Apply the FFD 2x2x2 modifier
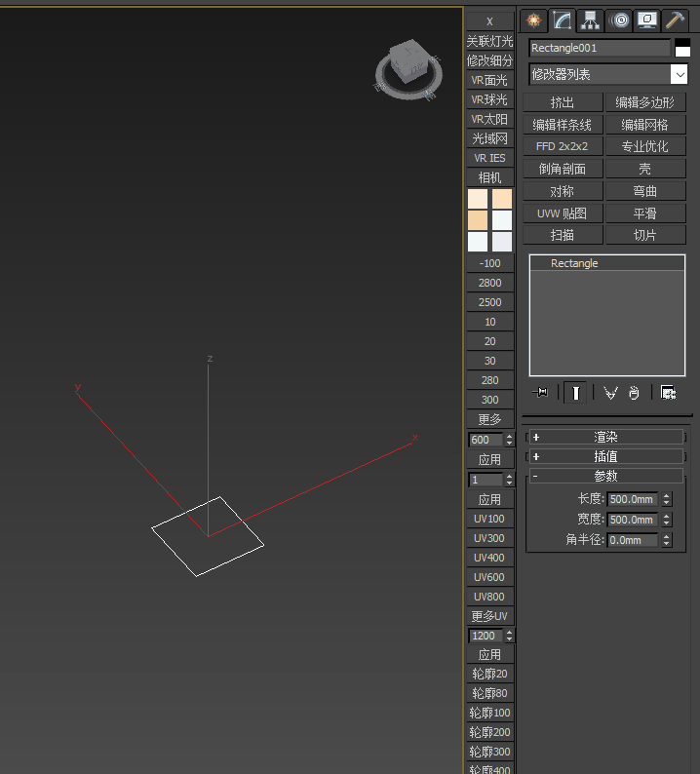 563,146
